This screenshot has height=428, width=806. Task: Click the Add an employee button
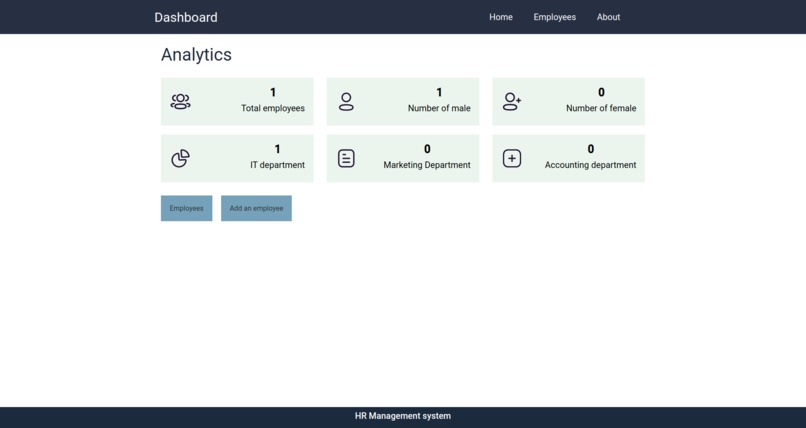point(257,208)
